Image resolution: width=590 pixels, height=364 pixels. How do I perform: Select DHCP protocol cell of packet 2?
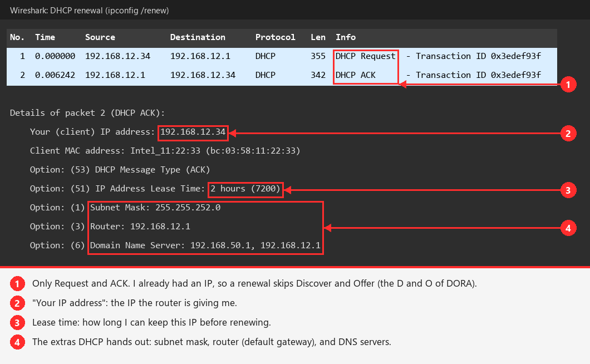tap(265, 75)
